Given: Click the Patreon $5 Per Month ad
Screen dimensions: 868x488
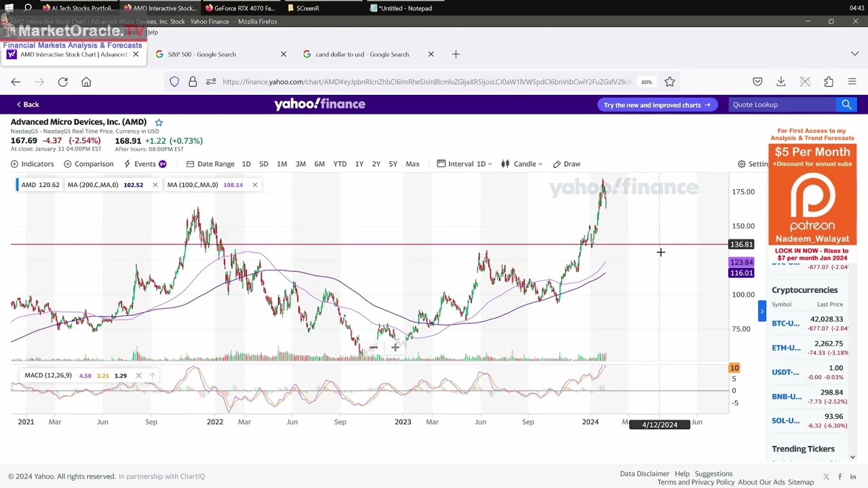Looking at the screenshot, I should pyautogui.click(x=812, y=195).
